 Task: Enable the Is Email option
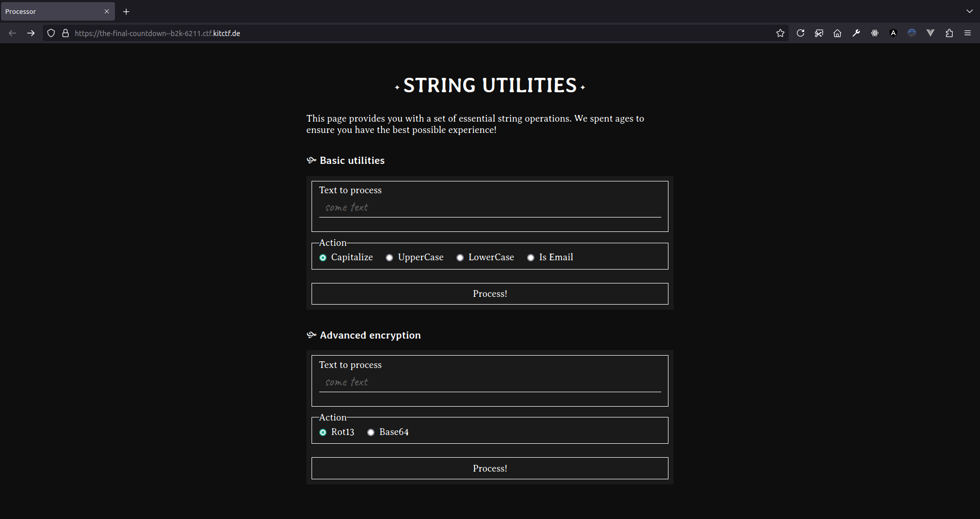point(531,257)
